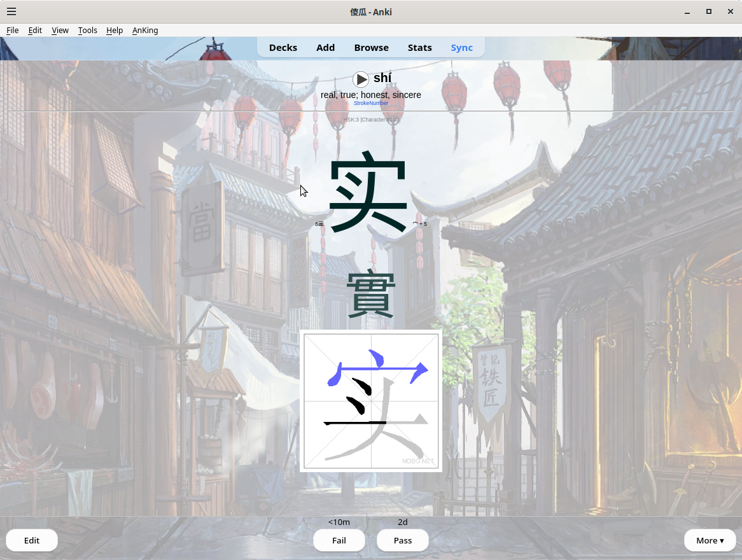Show the Stats screen
The height and width of the screenshot is (560, 742).
point(420,48)
